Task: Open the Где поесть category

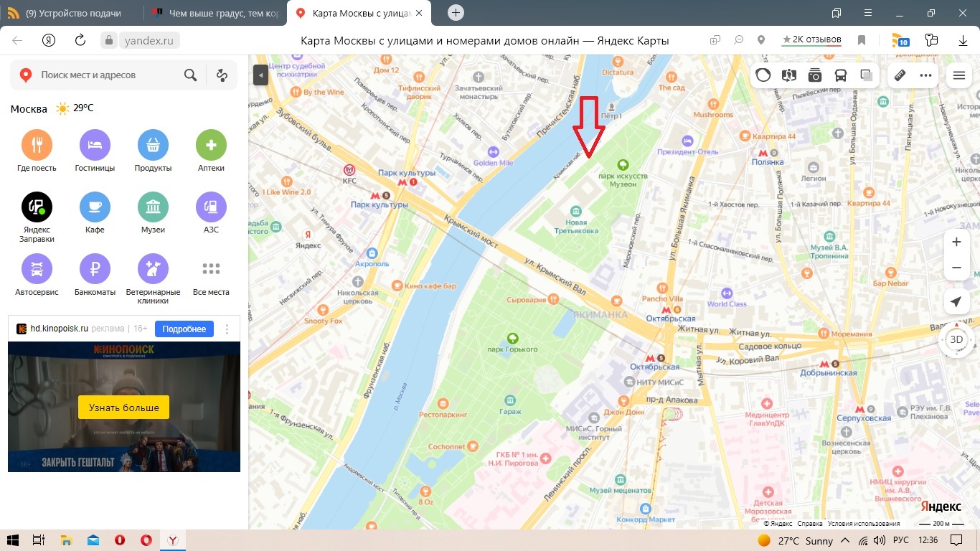Action: [x=37, y=151]
